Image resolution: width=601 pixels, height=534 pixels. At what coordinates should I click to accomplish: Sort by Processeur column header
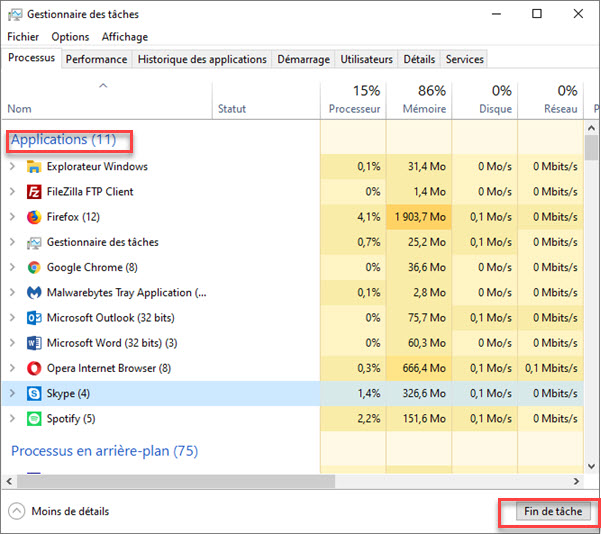coord(353,99)
